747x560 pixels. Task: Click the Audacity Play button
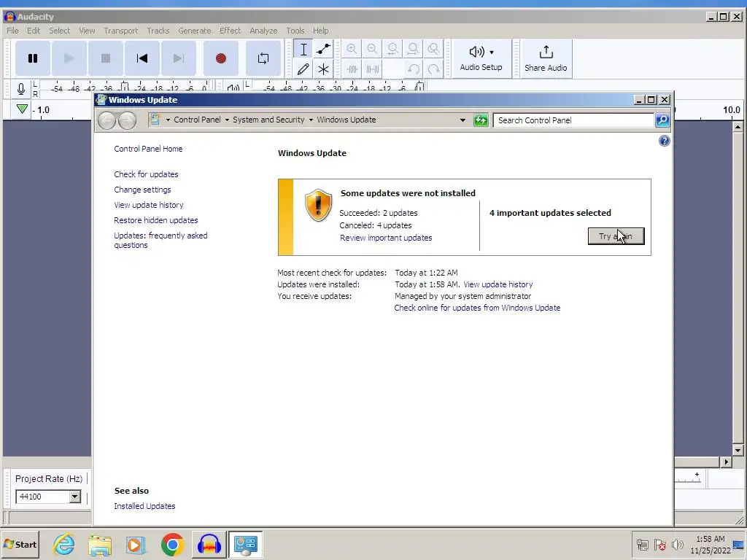pos(69,58)
